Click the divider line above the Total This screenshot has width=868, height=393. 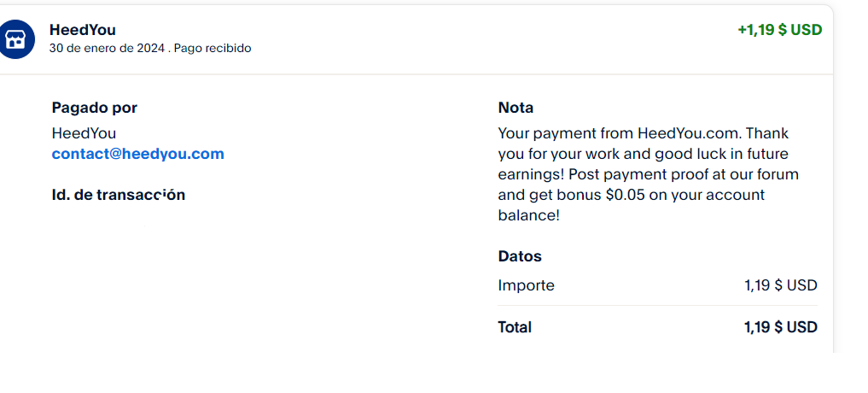(x=658, y=305)
